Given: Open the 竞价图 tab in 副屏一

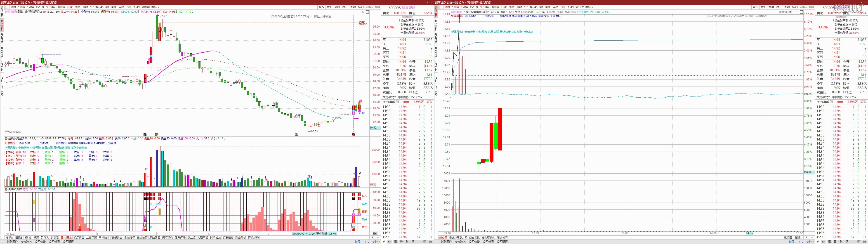Looking at the screenshot, I should coord(788,238).
